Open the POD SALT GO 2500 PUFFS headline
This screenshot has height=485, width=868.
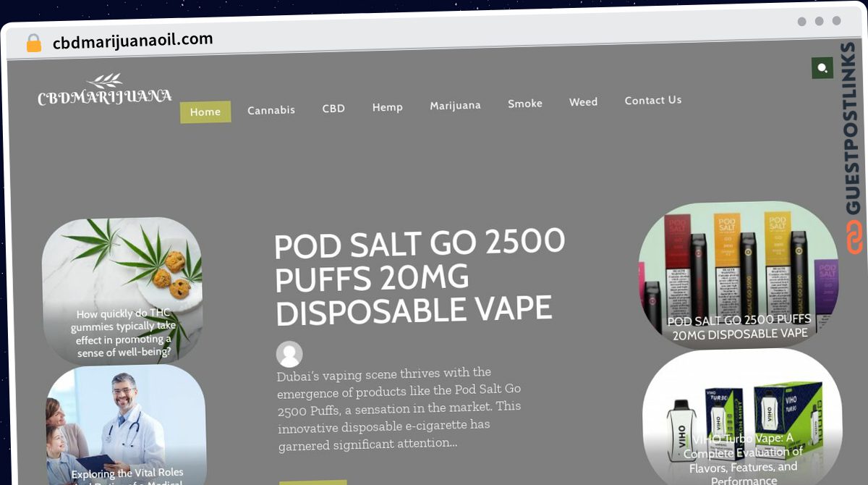[x=420, y=277]
